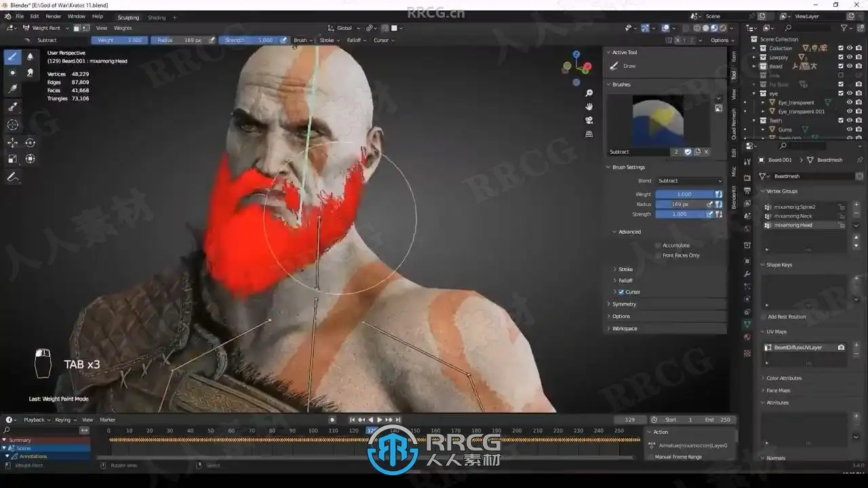Screen dimensions: 868x488
Task: Open the Edit menu
Action: [x=35, y=16]
